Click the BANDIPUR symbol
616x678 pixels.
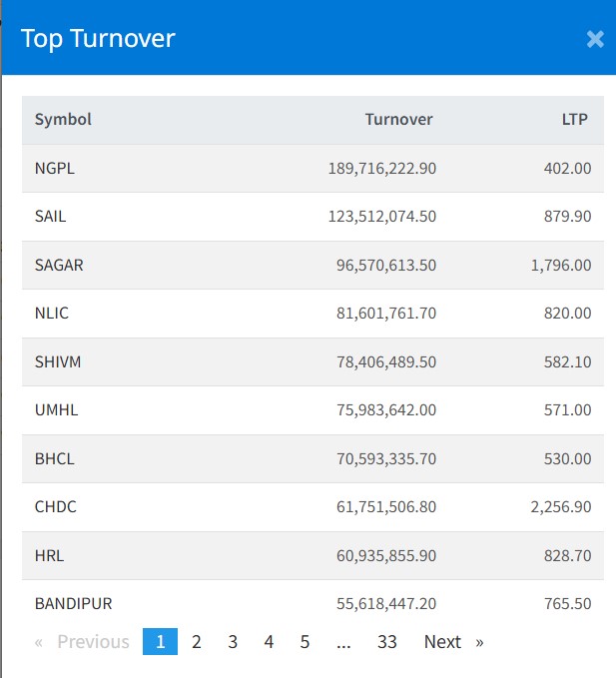(73, 604)
